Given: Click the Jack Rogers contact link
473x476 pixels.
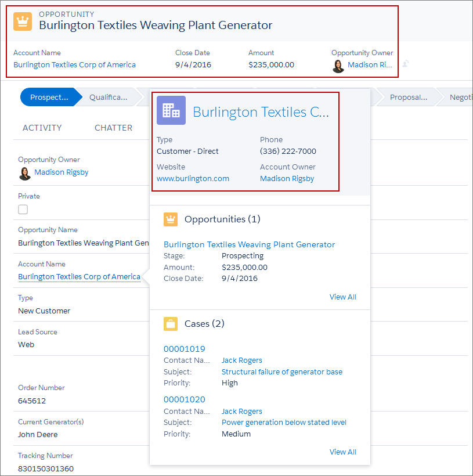Looking at the screenshot, I should (x=241, y=360).
